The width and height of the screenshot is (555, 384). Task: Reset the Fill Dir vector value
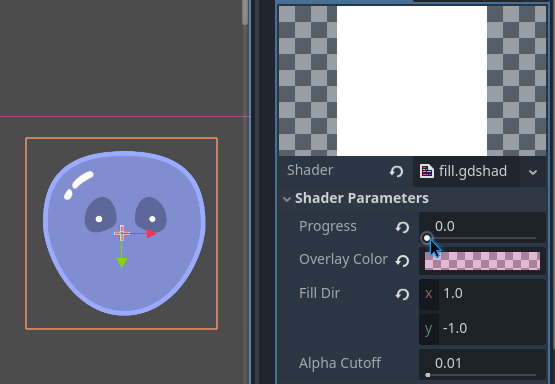click(x=402, y=294)
